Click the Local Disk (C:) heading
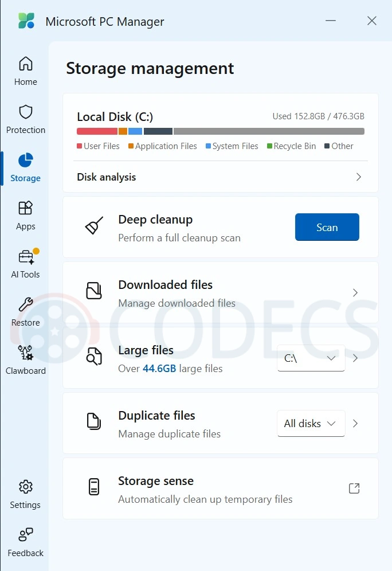The height and width of the screenshot is (571, 392). pos(115,117)
